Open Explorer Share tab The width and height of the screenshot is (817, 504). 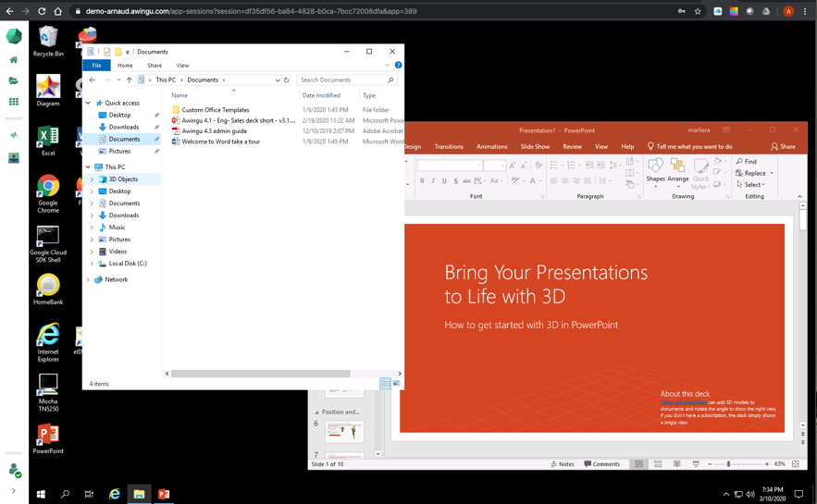(x=155, y=65)
